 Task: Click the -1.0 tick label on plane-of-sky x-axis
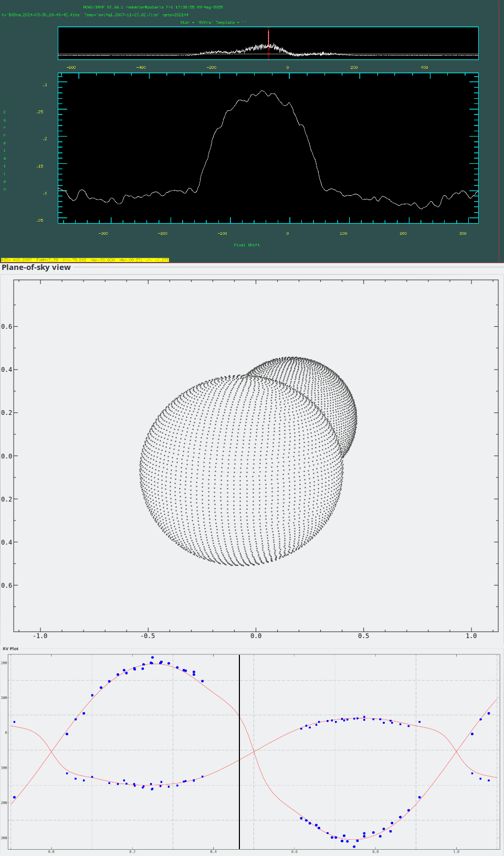(40, 636)
